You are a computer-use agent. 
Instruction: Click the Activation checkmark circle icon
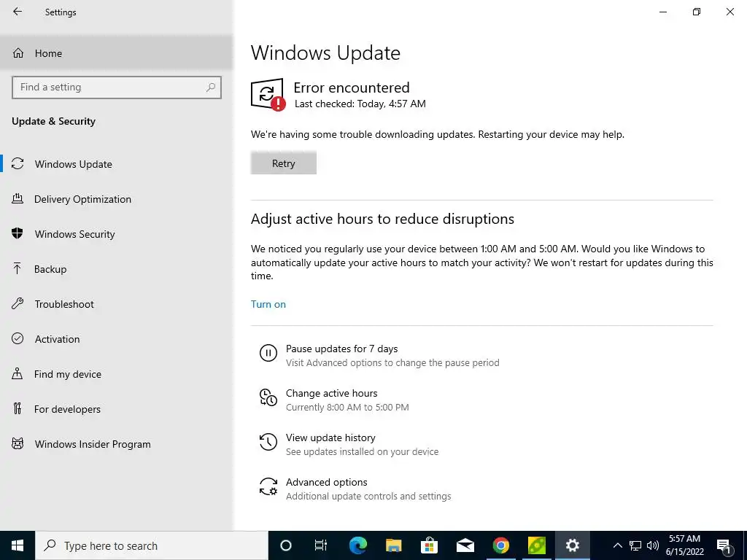coord(18,338)
